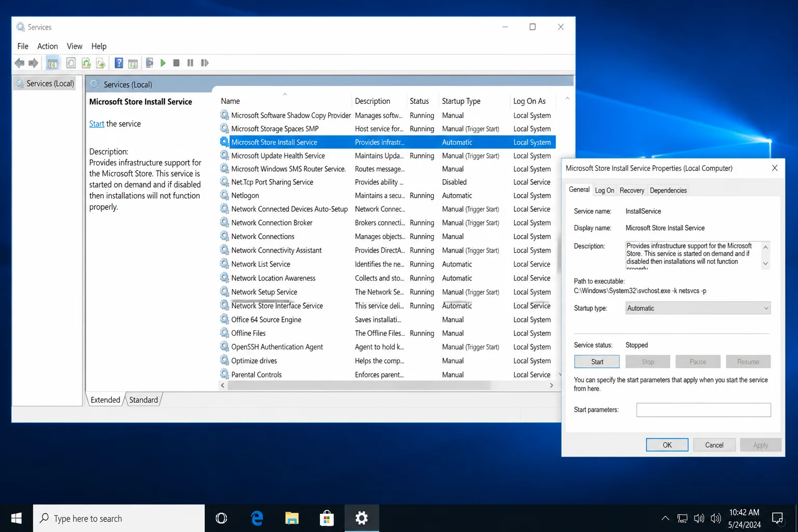Sort by the Name column header

point(284,101)
